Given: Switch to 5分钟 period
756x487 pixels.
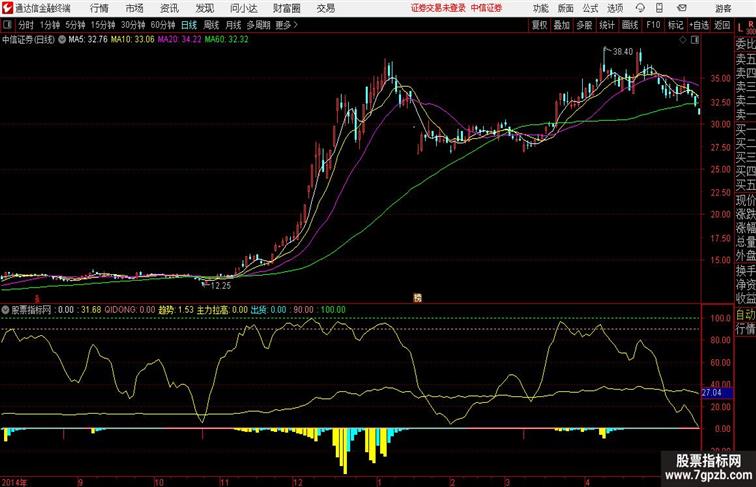Looking at the screenshot, I should [75, 25].
